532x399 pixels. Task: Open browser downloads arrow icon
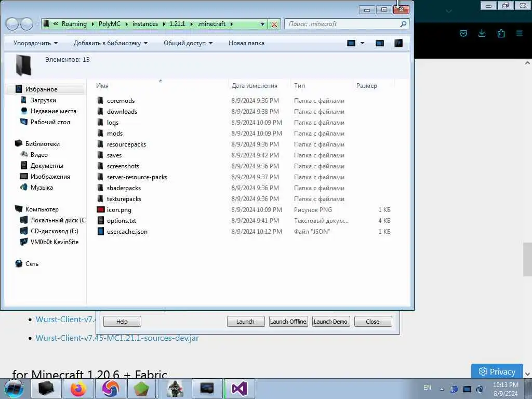point(482,33)
